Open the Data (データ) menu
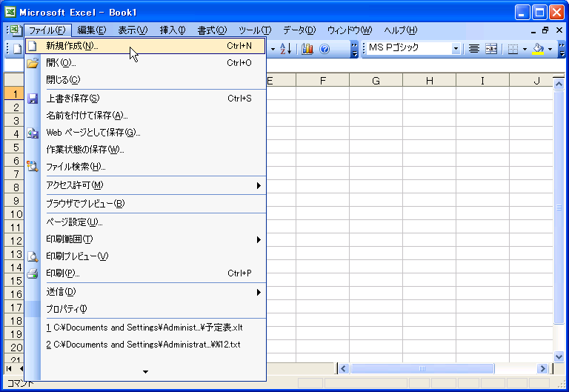The image size is (569, 392). (x=299, y=30)
